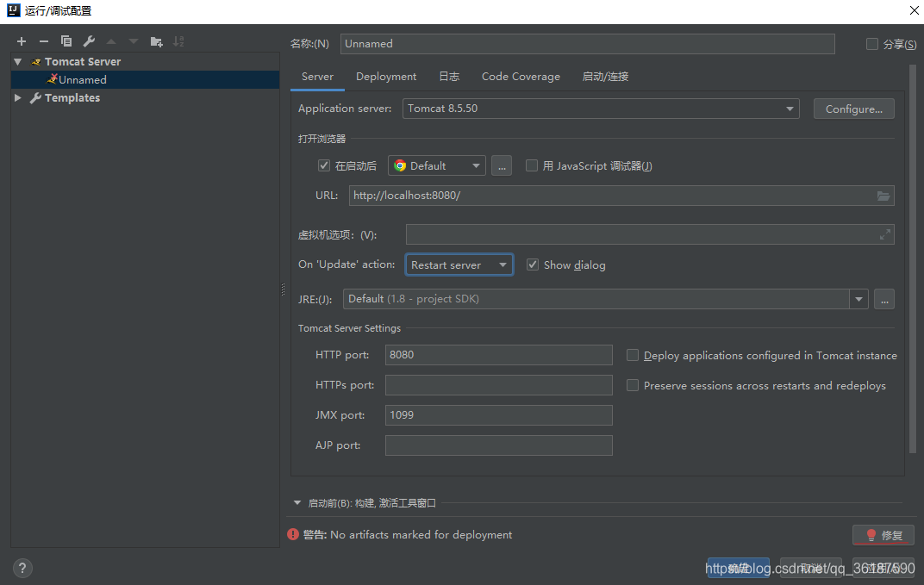
Task: Move configuration up arrow
Action: point(111,41)
